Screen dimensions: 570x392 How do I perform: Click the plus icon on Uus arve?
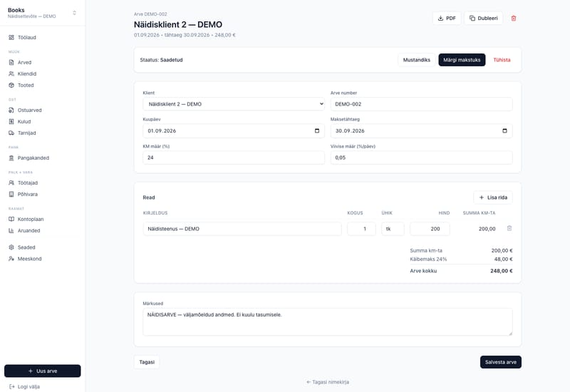[x=31, y=371]
